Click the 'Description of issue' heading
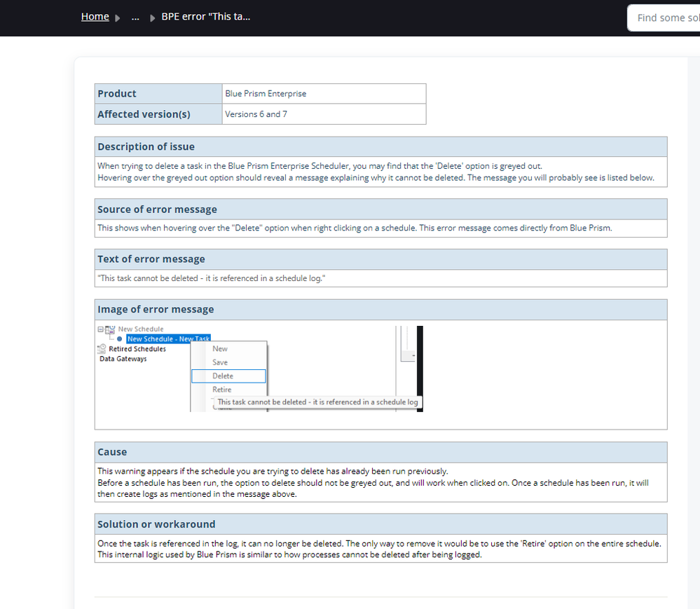This screenshot has width=700, height=609. pyautogui.click(x=146, y=147)
